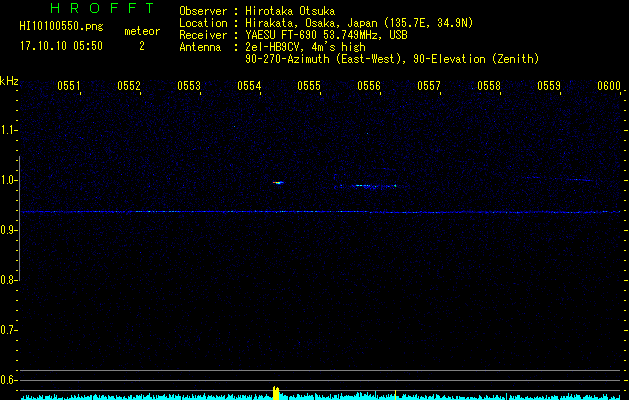Click the 0.8 kHz axis label
629x400 pixels.
coord(8,280)
